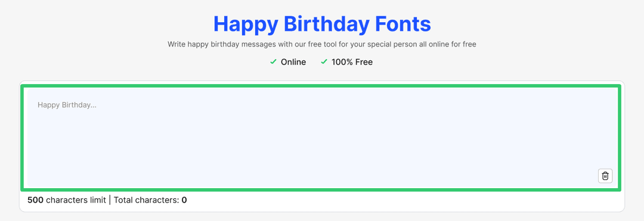Click the green checkmark beside Online
The image size is (644, 221).
click(273, 62)
